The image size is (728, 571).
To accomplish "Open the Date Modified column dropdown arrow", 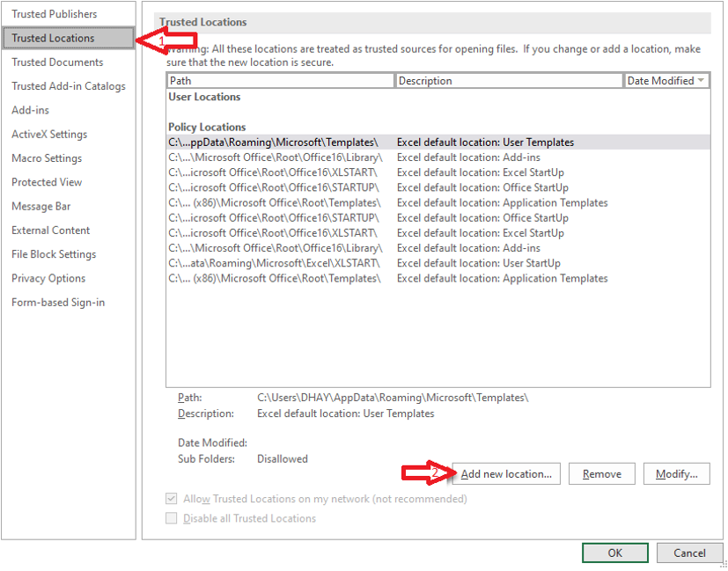I will click(701, 81).
